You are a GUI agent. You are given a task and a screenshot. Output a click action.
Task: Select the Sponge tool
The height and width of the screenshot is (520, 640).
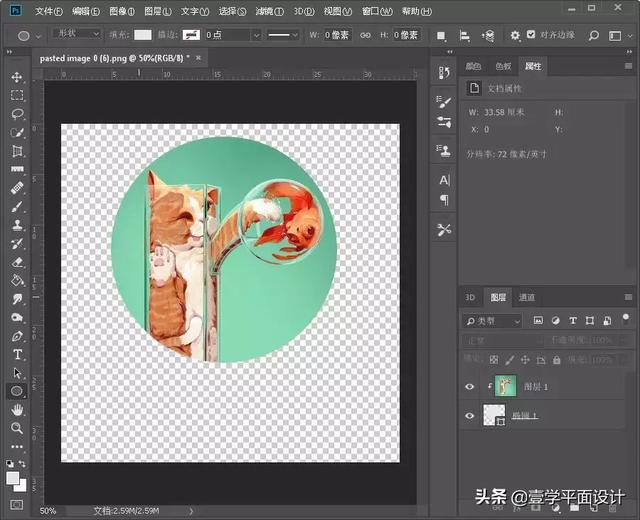point(17,318)
